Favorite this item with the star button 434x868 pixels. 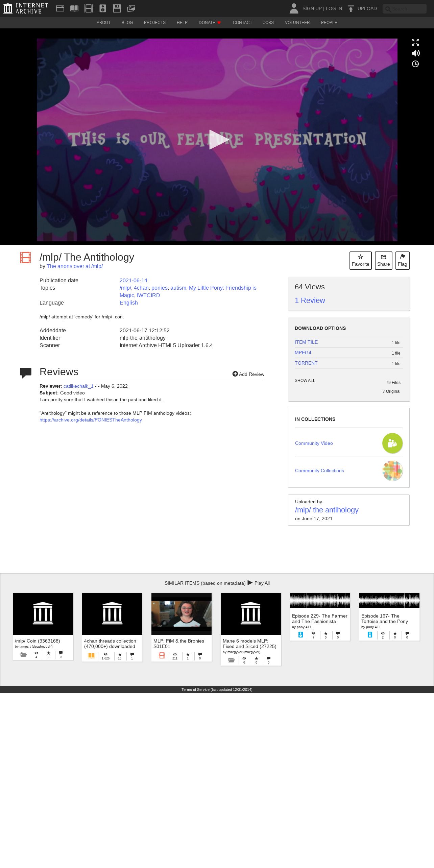tap(361, 261)
